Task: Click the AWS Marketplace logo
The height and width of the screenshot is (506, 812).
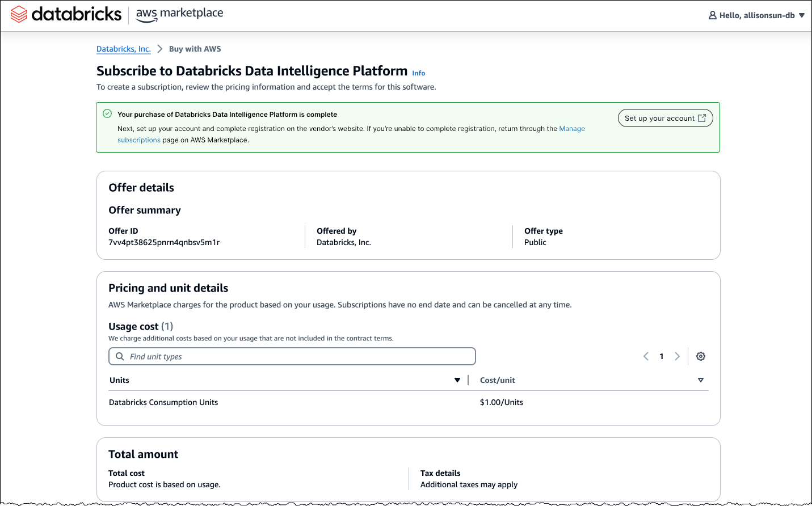Action: (179, 15)
